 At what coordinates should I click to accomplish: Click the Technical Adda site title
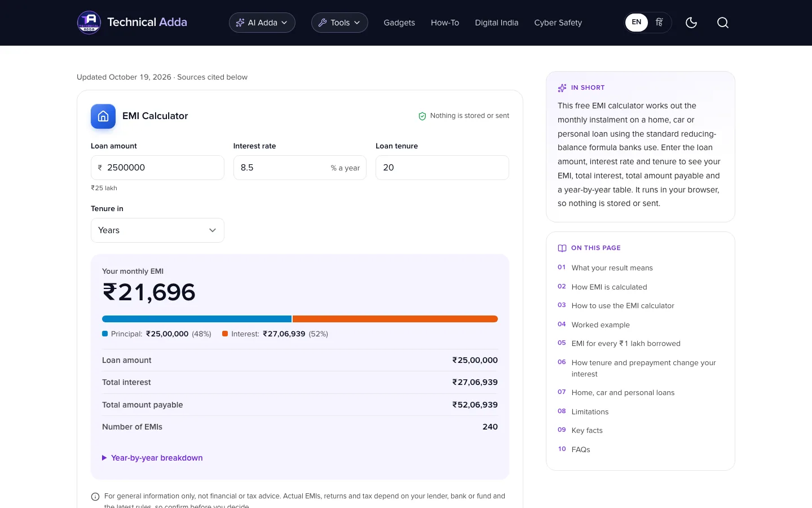(x=147, y=23)
